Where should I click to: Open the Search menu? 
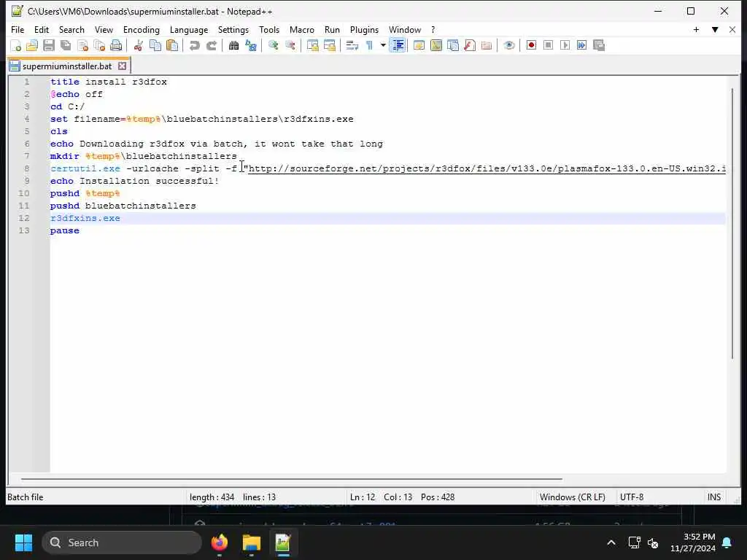click(71, 29)
